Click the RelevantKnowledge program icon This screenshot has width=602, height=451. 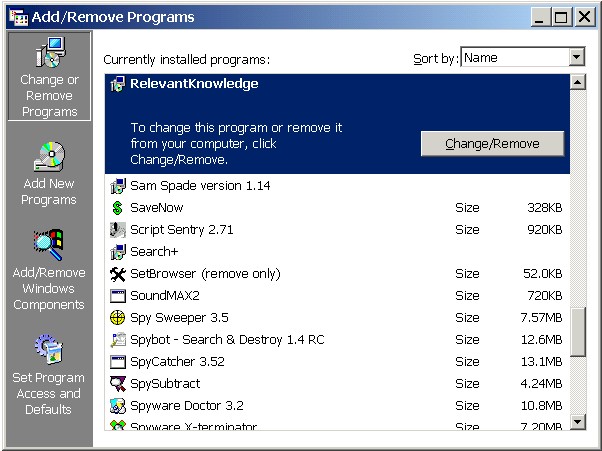pos(117,84)
